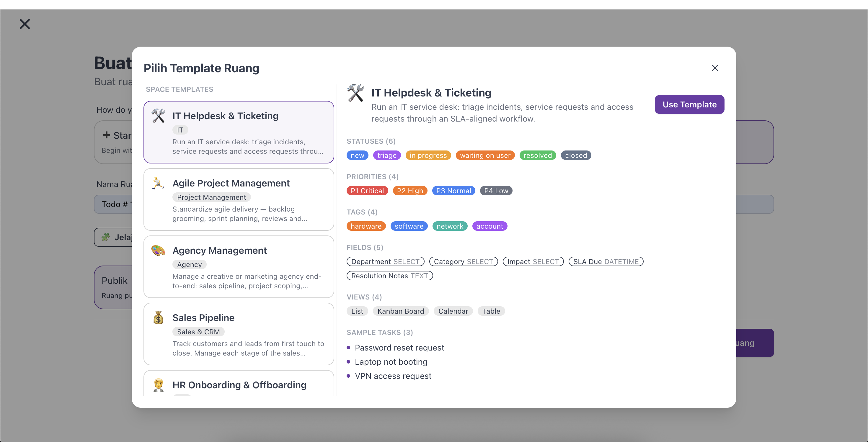The width and height of the screenshot is (868, 442).
Task: Click the 'closed' status chip
Action: (576, 155)
